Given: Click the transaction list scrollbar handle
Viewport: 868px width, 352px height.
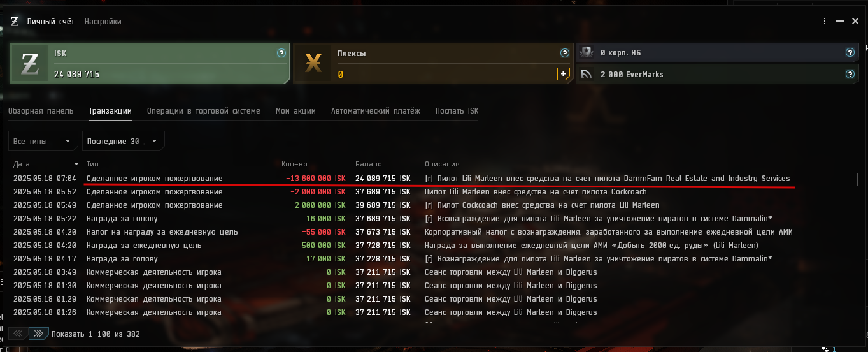Looking at the screenshot, I should point(858,180).
